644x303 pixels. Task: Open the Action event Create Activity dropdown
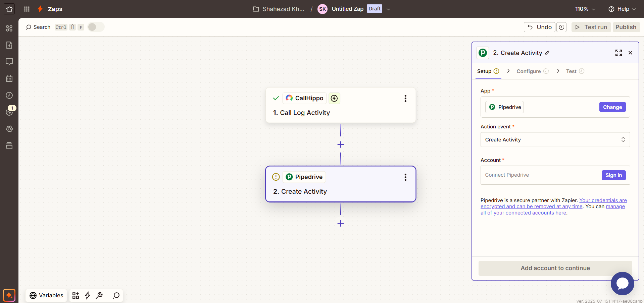(555, 140)
